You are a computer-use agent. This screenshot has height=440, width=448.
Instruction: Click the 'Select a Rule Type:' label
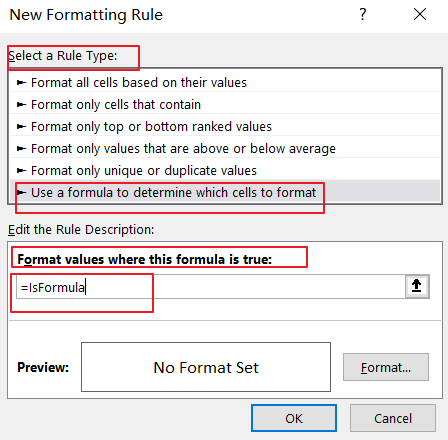63,56
